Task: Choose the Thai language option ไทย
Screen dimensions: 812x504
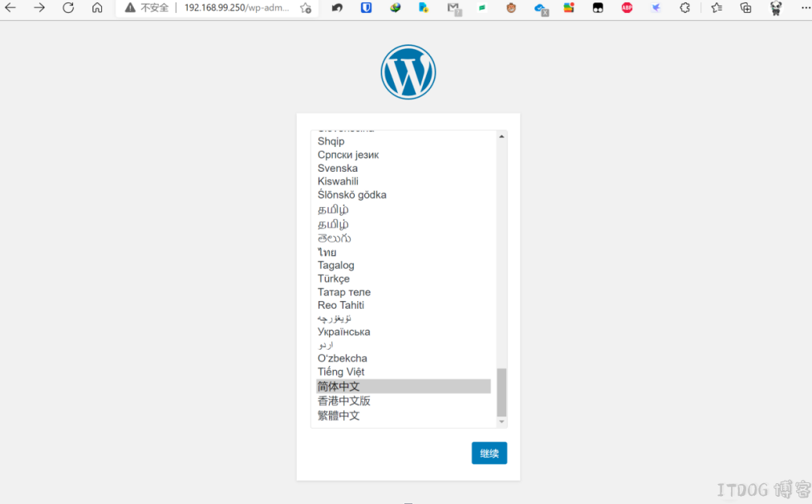Action: pyautogui.click(x=404, y=252)
